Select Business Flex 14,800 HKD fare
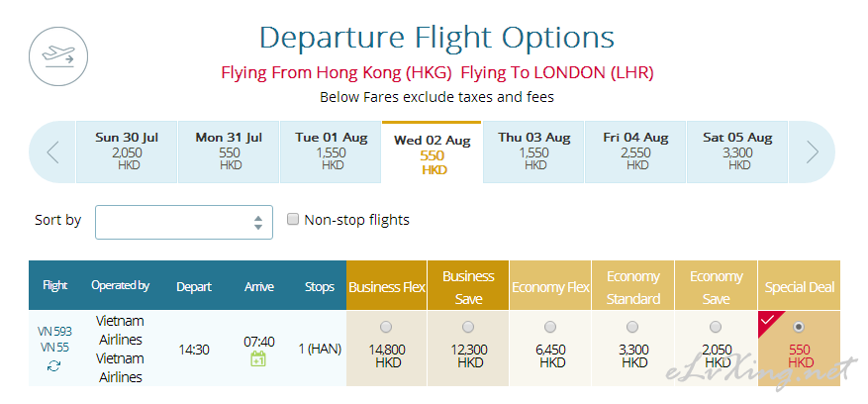This screenshot has width=868, height=404. coord(386,327)
